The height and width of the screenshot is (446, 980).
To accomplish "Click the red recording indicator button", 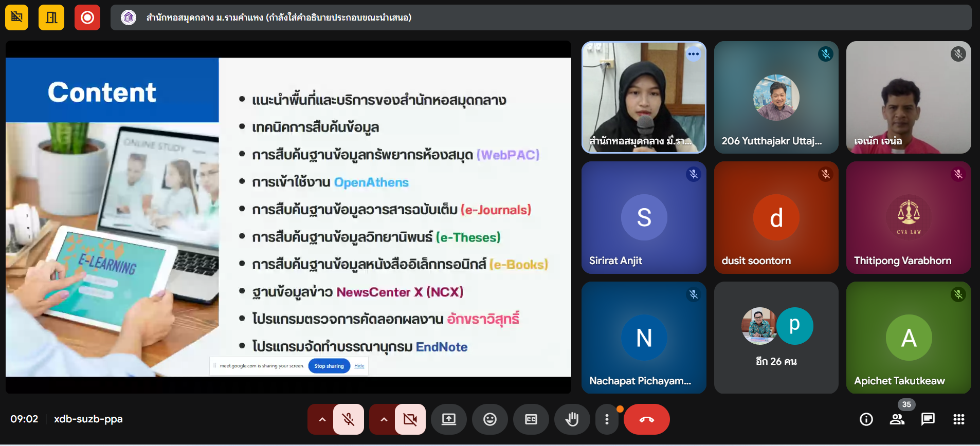I will 87,17.
